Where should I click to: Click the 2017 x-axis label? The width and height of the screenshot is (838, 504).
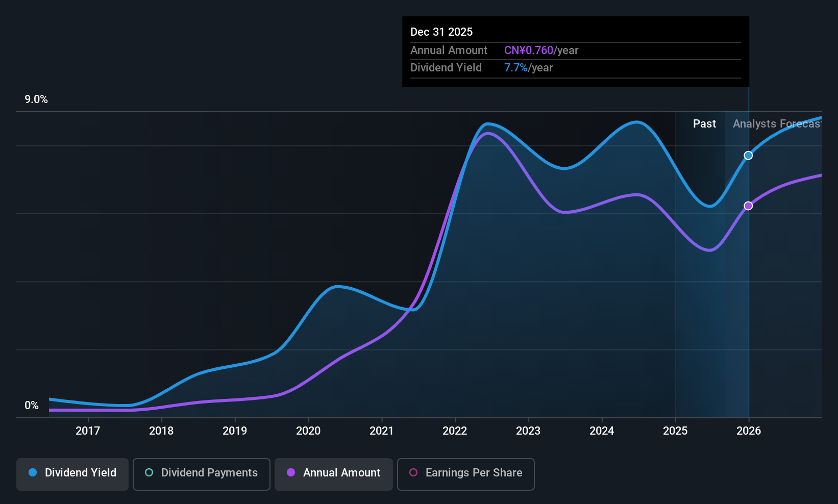(x=88, y=431)
